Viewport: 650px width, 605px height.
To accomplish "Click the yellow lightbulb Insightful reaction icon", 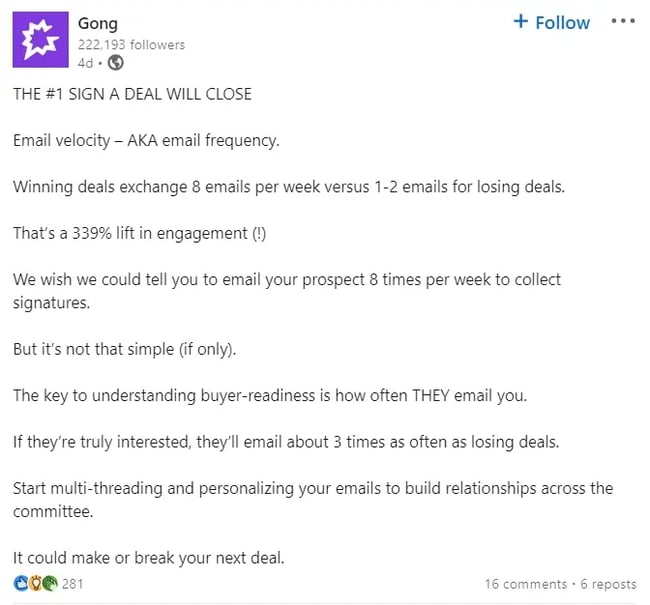I will coord(35,583).
